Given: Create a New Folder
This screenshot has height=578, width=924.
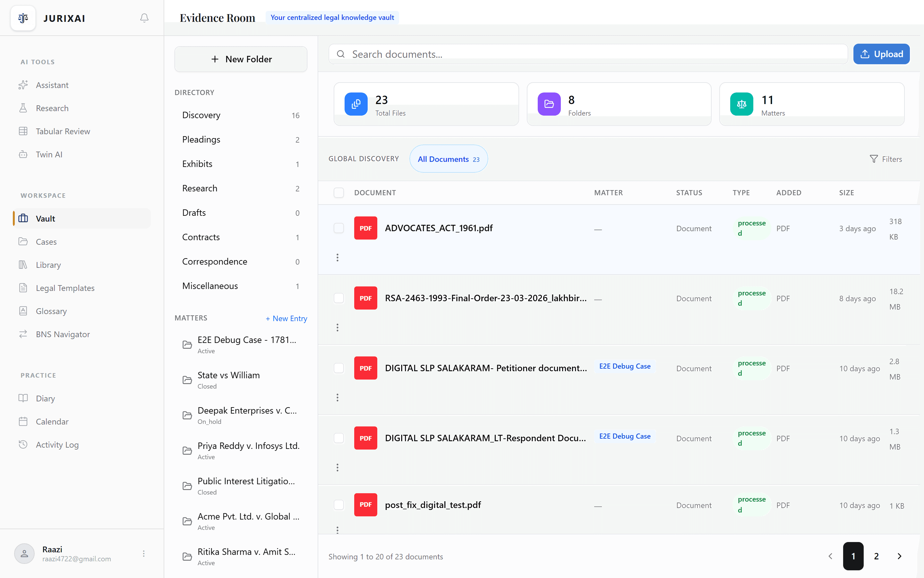Looking at the screenshot, I should click(241, 59).
